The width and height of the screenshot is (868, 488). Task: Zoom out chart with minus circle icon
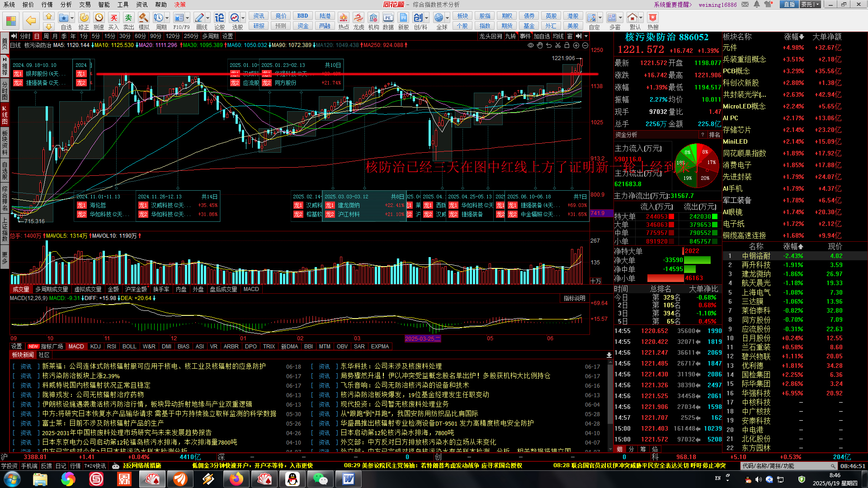point(585,45)
